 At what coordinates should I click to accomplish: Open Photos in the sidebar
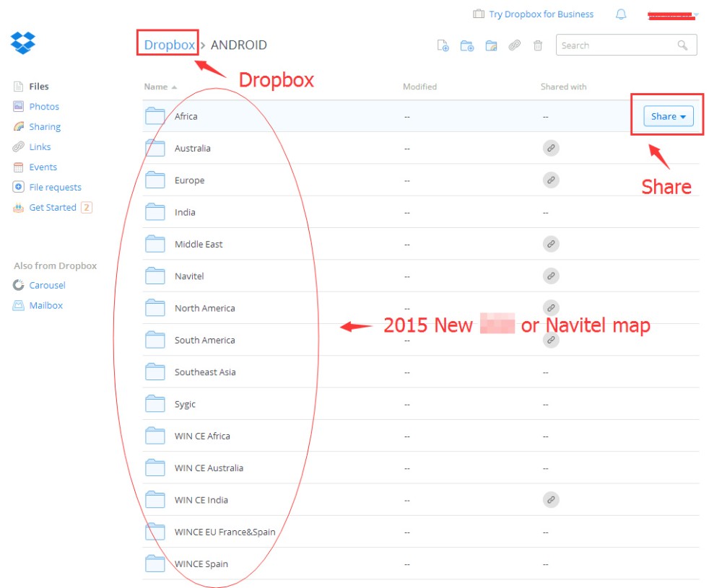43,107
